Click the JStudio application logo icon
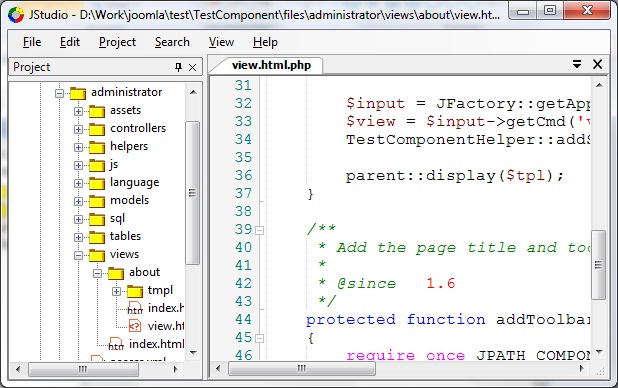This screenshot has width=618, height=388. point(16,15)
